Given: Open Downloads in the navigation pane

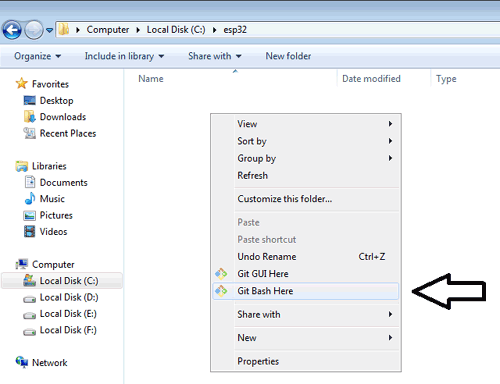Looking at the screenshot, I should (x=63, y=117).
